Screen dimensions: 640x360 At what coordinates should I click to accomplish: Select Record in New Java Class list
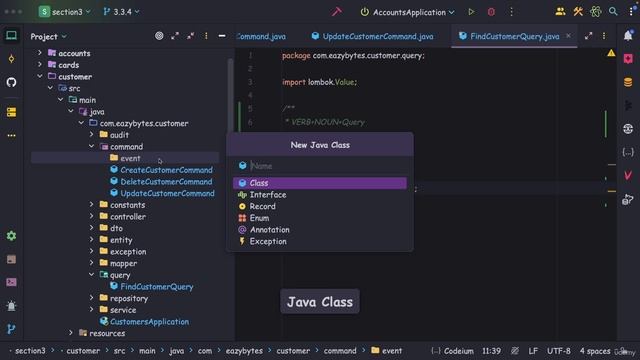pos(320,206)
